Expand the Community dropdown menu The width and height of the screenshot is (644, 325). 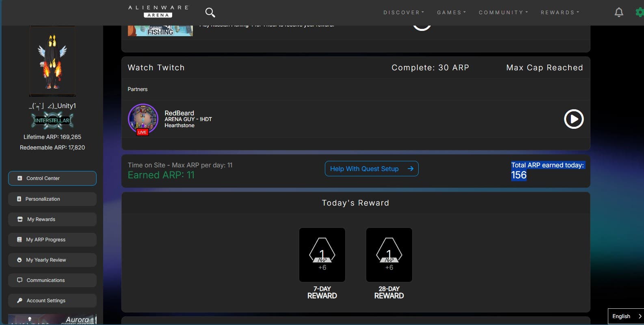pos(503,13)
